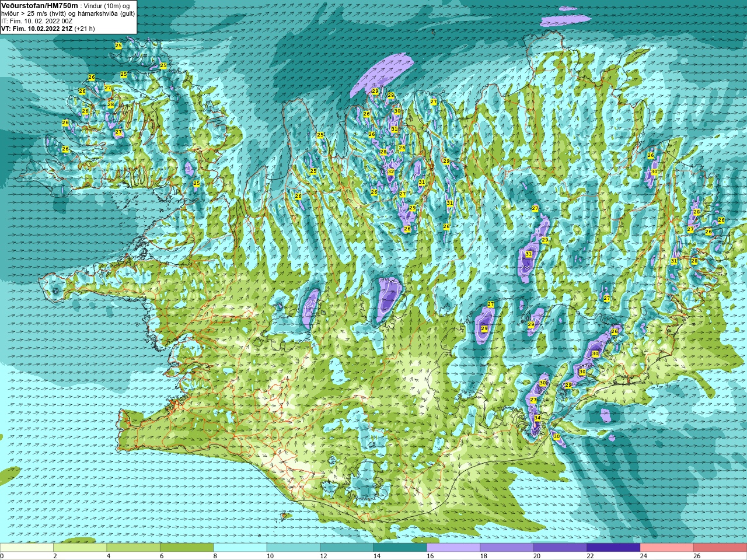747x560 pixels.
Task: Choose the 10–12 m/s turquoise legend swatch
Action: click(294, 548)
